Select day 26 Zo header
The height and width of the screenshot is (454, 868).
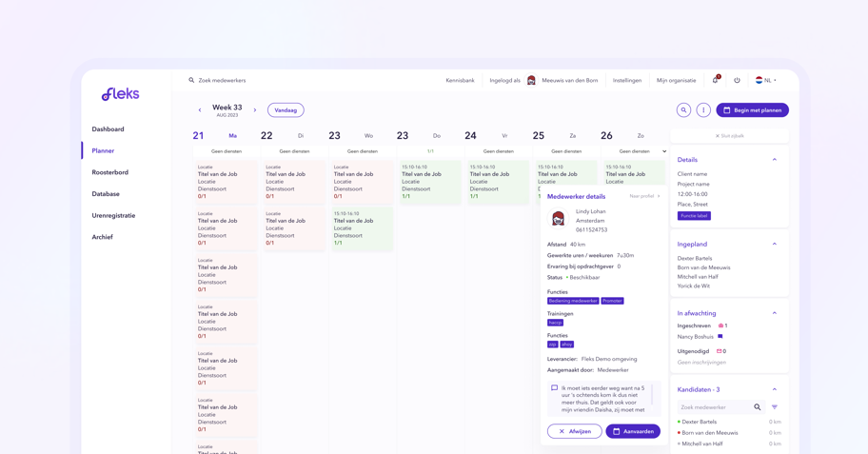(622, 136)
